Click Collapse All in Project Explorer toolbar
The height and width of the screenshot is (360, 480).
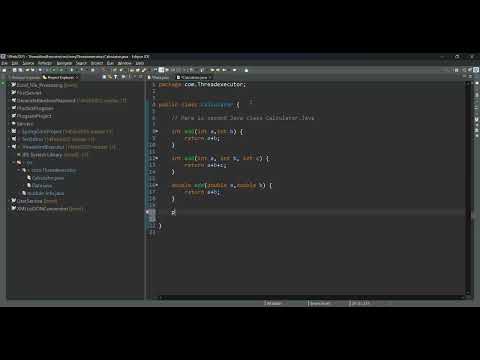[104, 77]
